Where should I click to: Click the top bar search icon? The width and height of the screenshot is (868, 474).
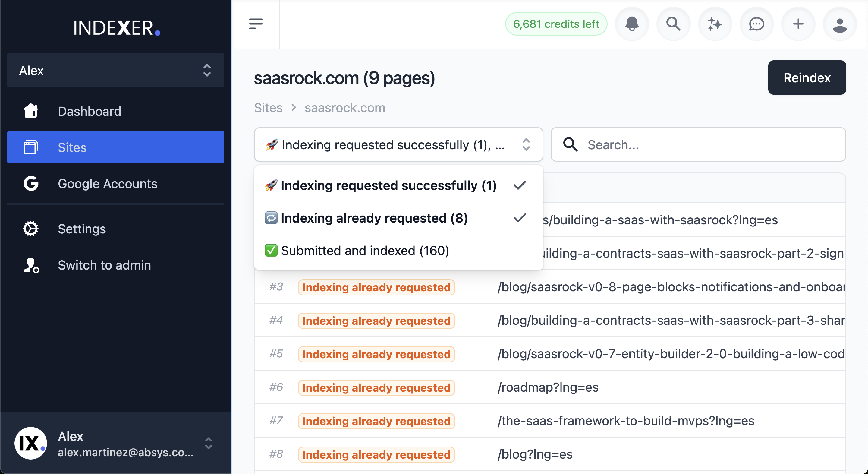[x=673, y=24]
